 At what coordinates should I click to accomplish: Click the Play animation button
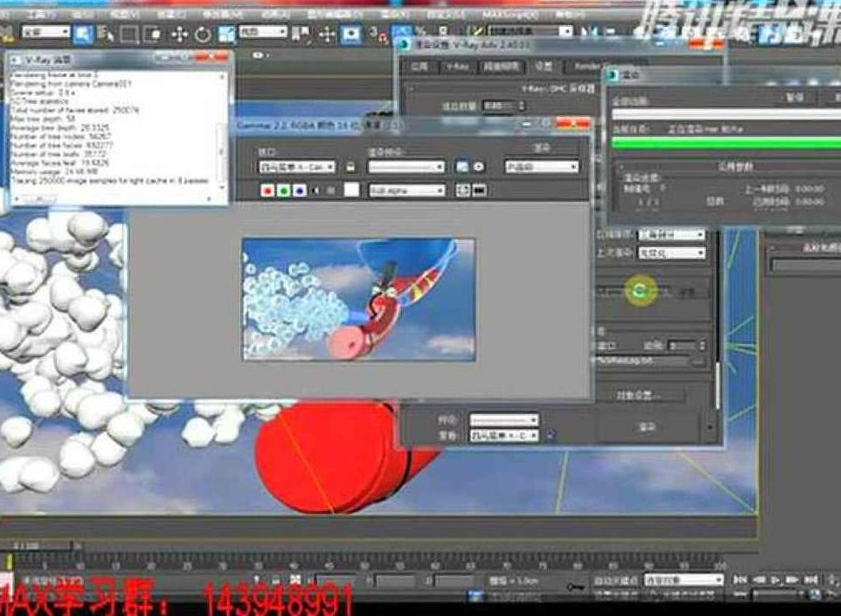776,578
